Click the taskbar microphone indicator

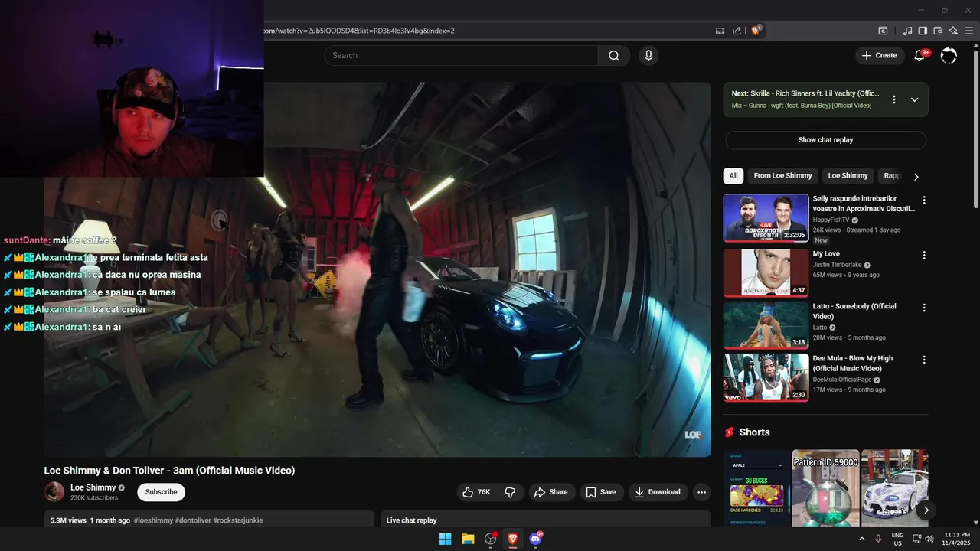[x=878, y=539]
